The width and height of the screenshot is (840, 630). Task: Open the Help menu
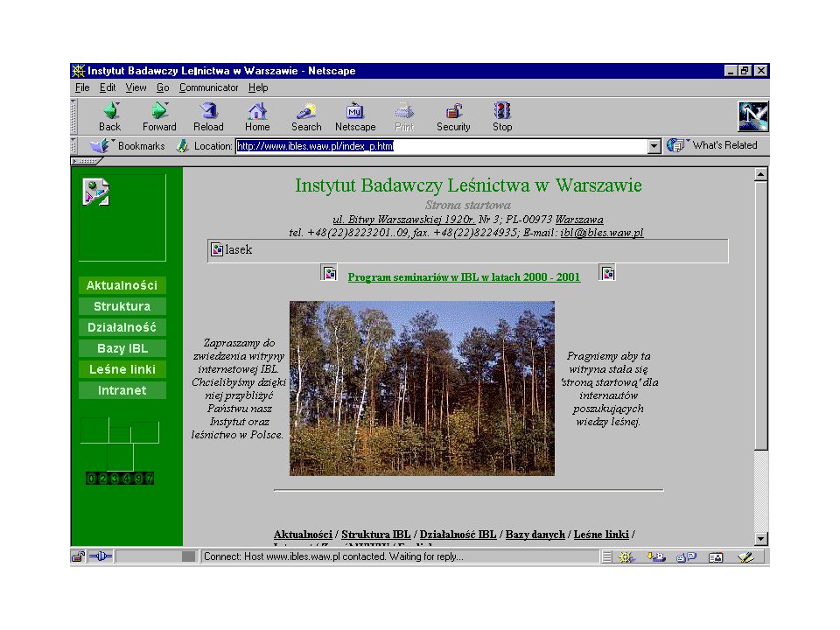258,87
